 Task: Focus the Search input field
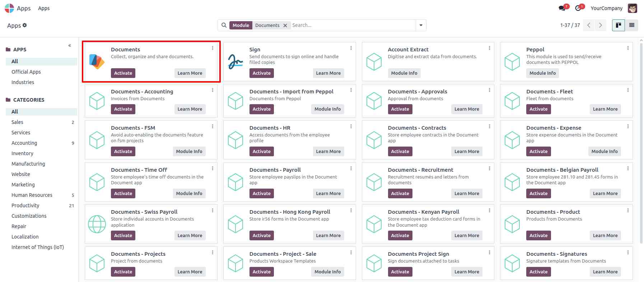[353, 25]
